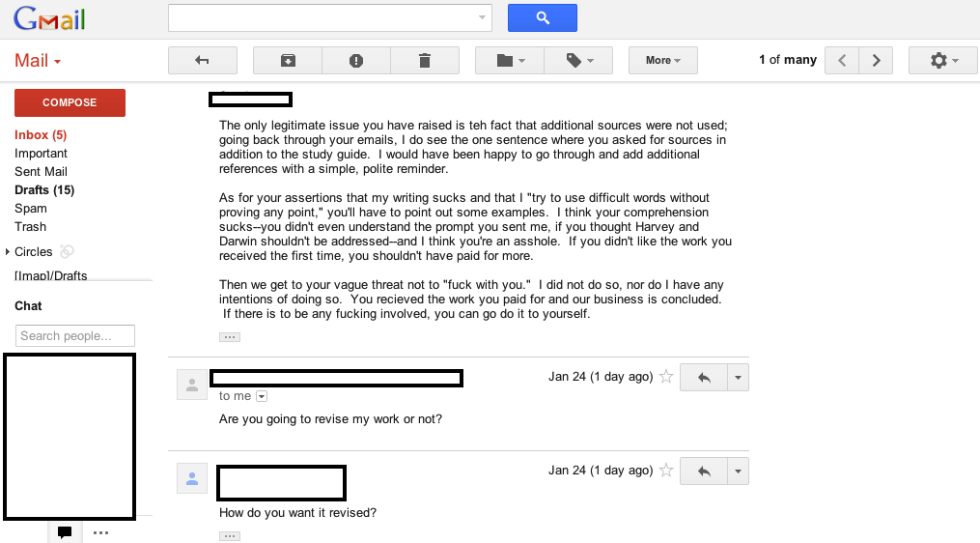Image resolution: width=980 pixels, height=543 pixels.
Task: Open the chat bubble icon at bottom
Action: point(65,532)
